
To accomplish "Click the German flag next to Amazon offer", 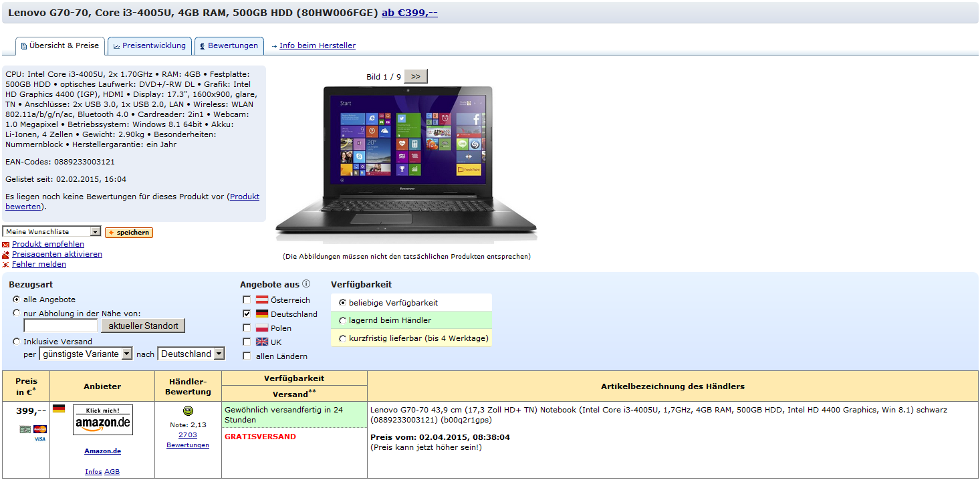I will [59, 408].
